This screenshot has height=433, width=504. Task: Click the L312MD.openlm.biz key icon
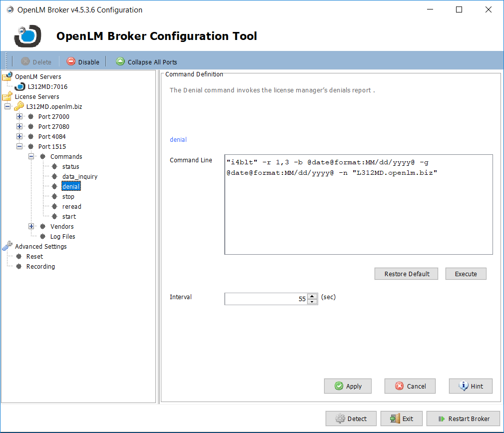click(19, 106)
